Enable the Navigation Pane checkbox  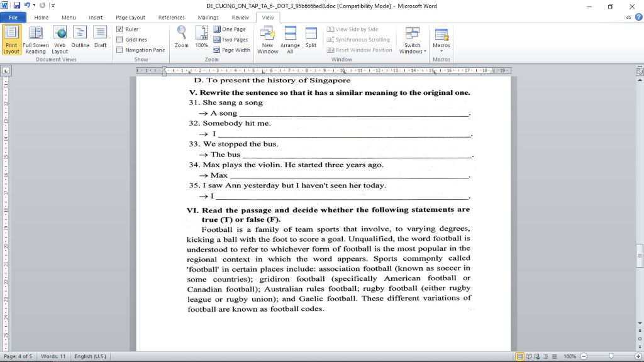point(119,50)
